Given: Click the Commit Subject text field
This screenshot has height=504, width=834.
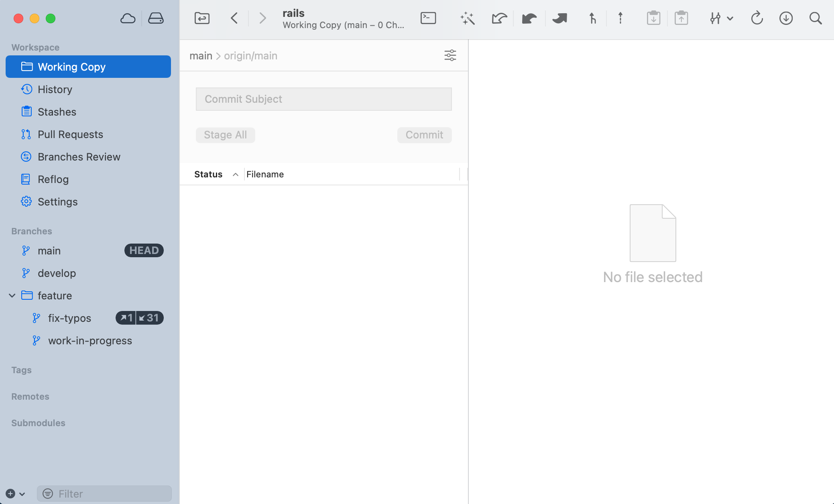Looking at the screenshot, I should tap(323, 99).
